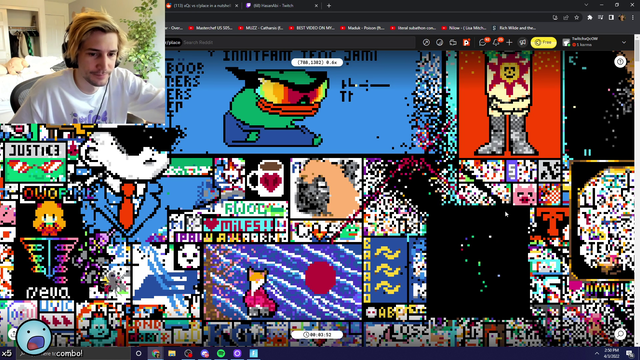Open literal subathon bookmark
The image size is (640, 360).
click(x=413, y=28)
